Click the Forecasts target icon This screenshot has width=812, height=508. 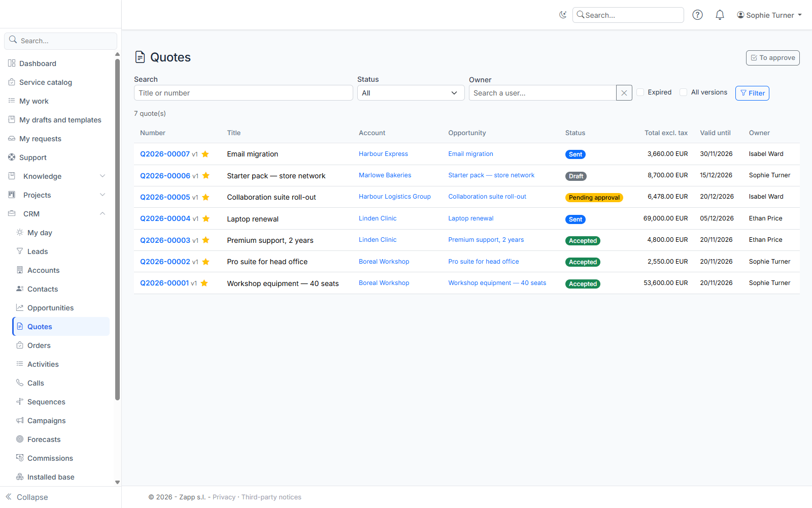[20, 439]
